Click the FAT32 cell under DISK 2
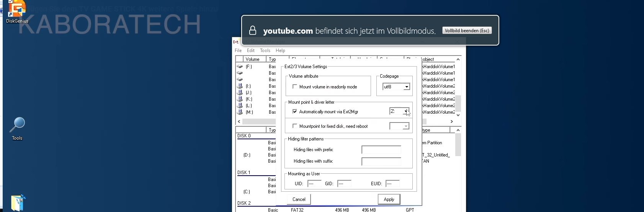This screenshot has width=644, height=212. tap(297, 210)
